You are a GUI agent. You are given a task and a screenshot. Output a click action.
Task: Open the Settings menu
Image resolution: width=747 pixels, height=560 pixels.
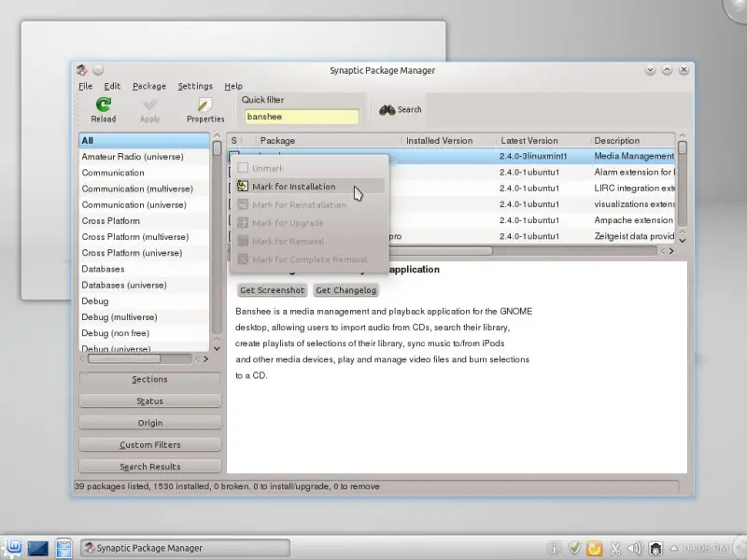pos(195,86)
